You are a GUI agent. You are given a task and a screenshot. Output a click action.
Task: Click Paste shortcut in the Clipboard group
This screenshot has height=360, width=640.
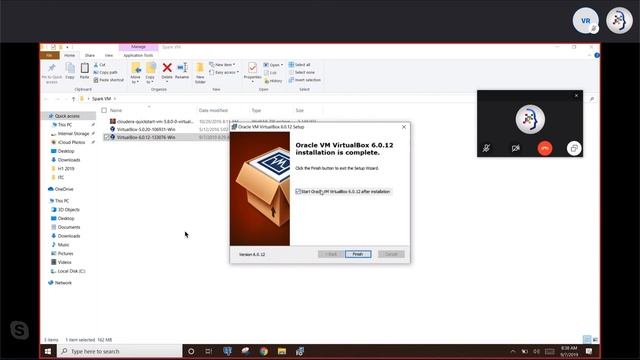coord(109,80)
